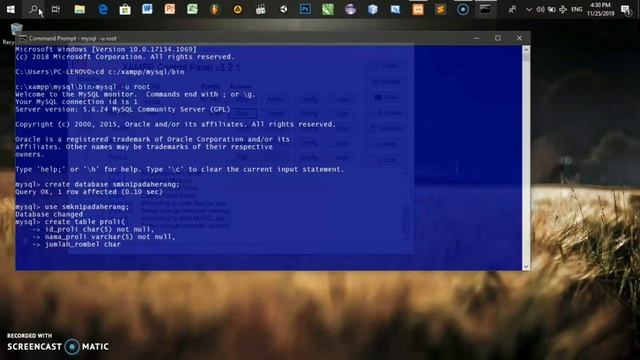Open the purple sphere Eclipse icon
The width and height of the screenshot is (640, 360).
(x=350, y=9)
